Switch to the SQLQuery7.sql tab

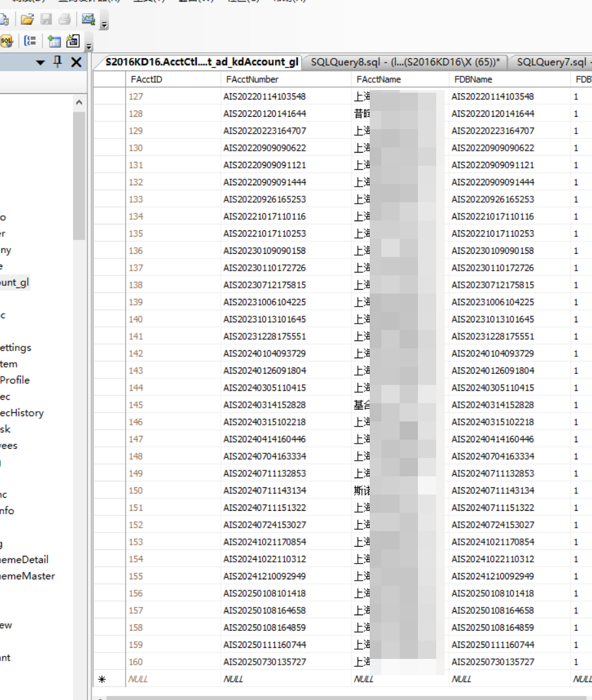551,62
